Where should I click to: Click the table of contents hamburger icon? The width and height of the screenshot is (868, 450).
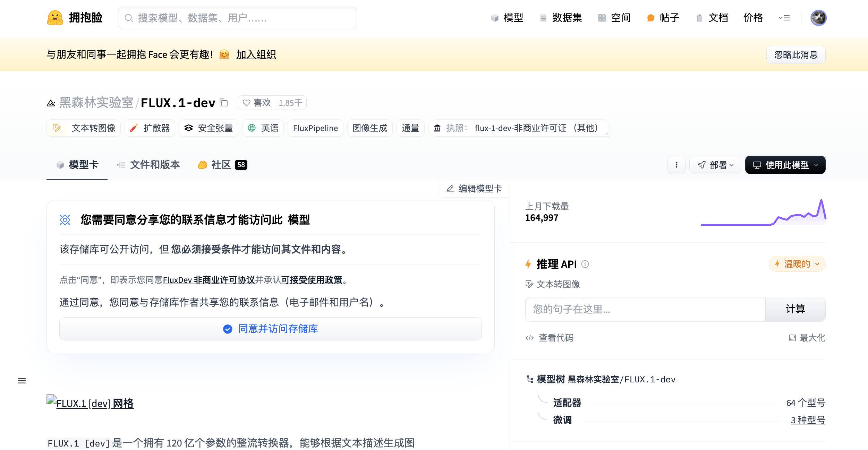22,381
